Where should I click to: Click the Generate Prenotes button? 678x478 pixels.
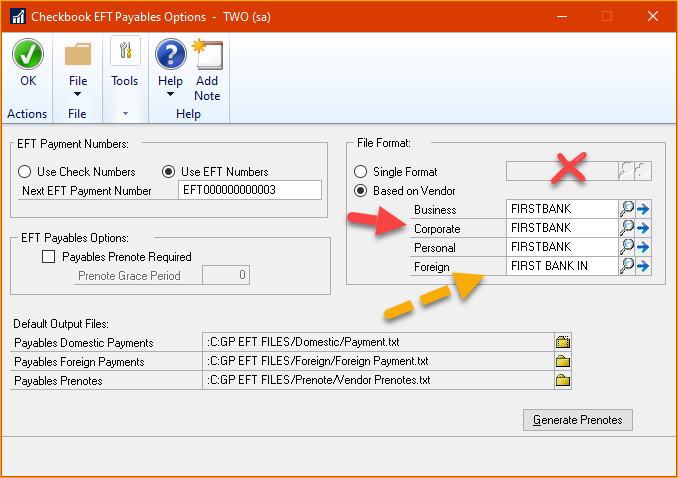(577, 420)
